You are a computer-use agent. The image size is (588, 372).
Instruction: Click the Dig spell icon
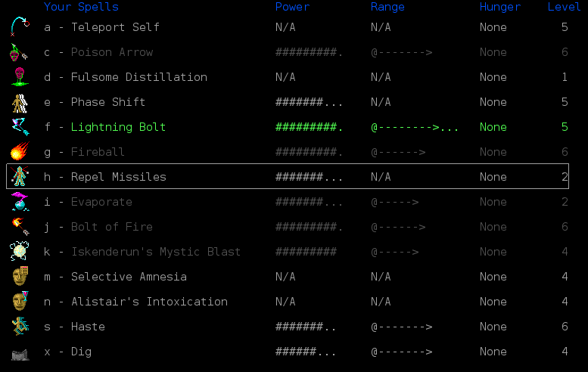click(20, 352)
